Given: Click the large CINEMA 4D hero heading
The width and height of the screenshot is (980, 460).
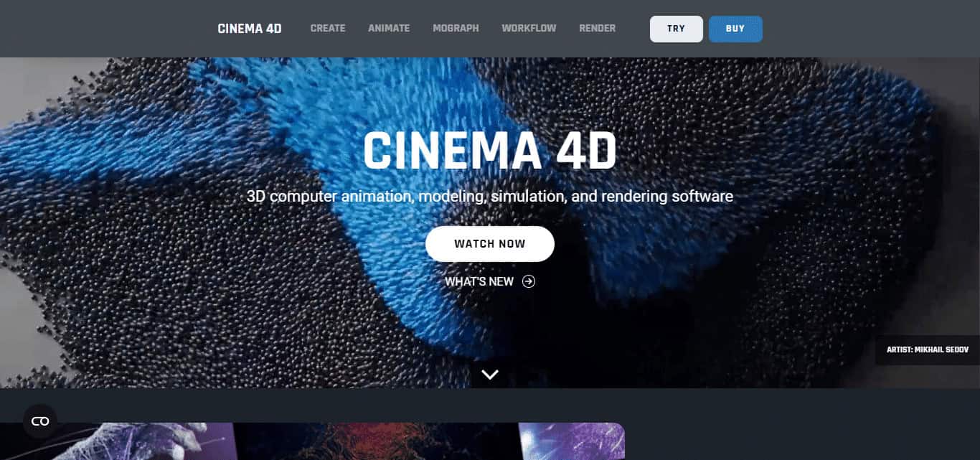Looking at the screenshot, I should pos(490,151).
